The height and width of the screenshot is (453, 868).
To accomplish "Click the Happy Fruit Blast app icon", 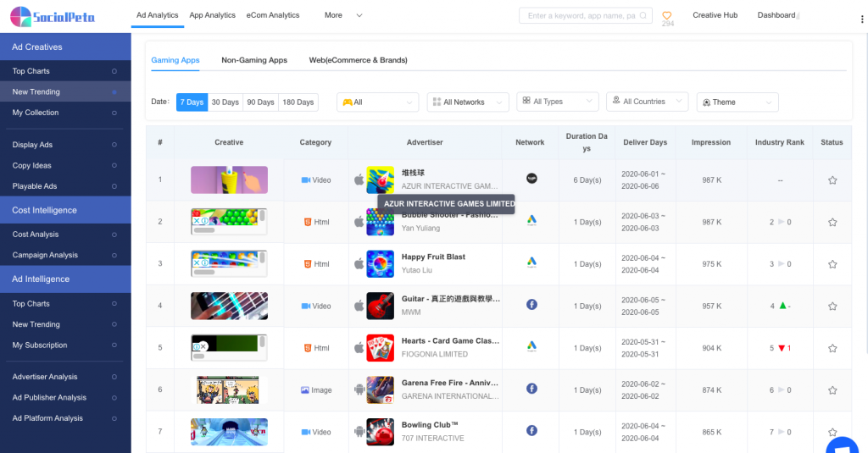I will click(x=380, y=264).
